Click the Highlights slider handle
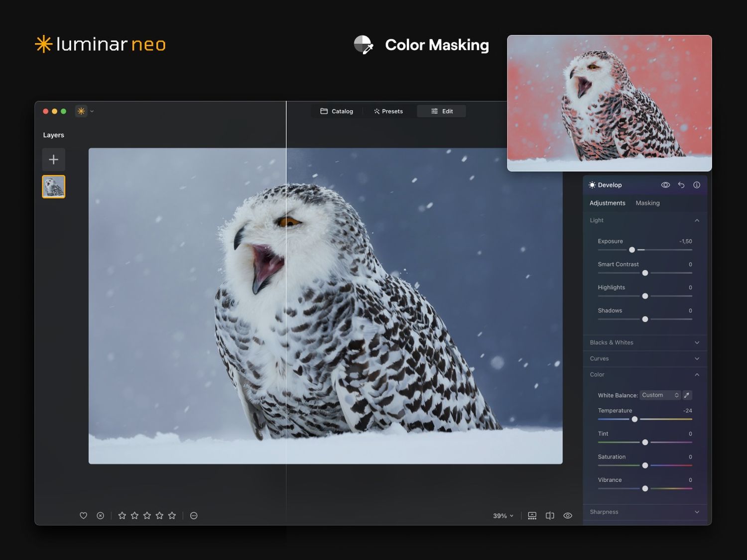This screenshot has width=747, height=560. [645, 296]
